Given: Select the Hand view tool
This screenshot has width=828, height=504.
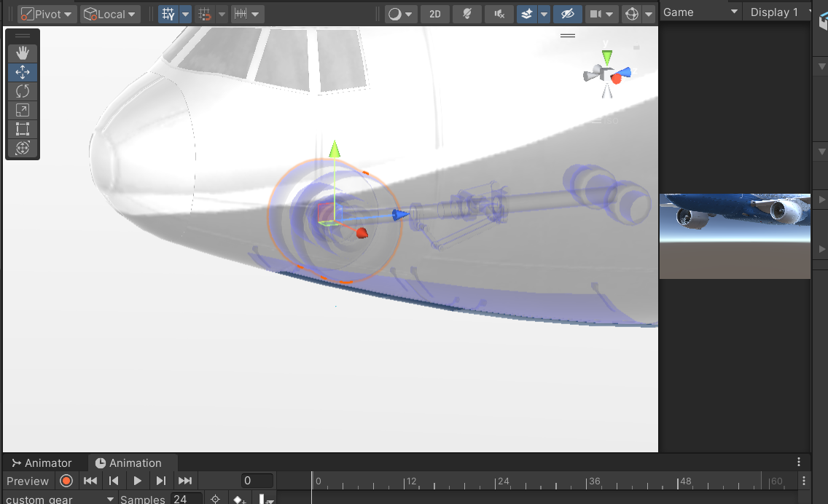Looking at the screenshot, I should (22, 52).
